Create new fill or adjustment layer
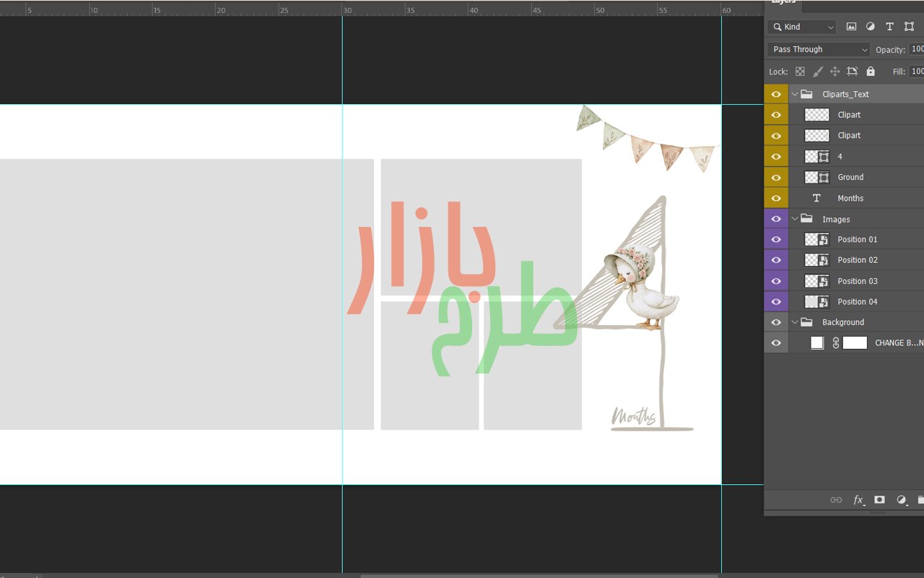The image size is (924, 578). point(902,500)
